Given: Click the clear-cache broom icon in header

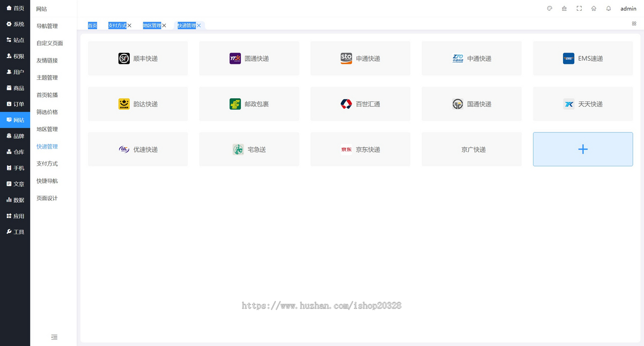Looking at the screenshot, I should click(564, 9).
